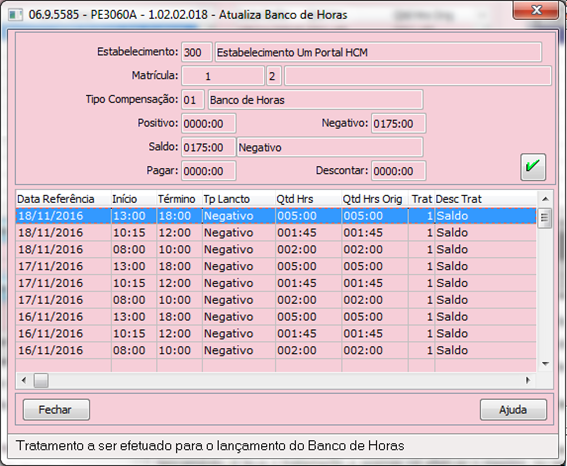Select row 18/11/2016 starting 10:15
This screenshot has width=567, height=466.
pos(276,232)
